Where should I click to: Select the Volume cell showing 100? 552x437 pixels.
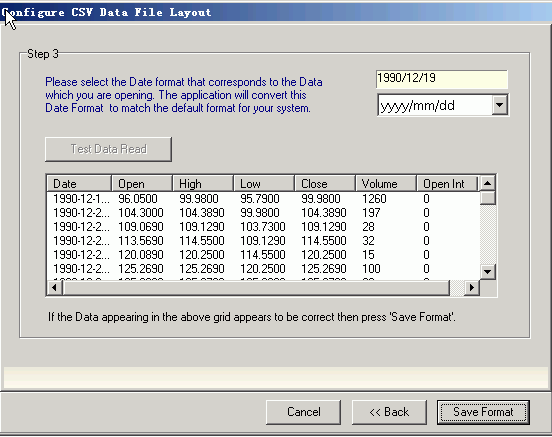point(371,269)
